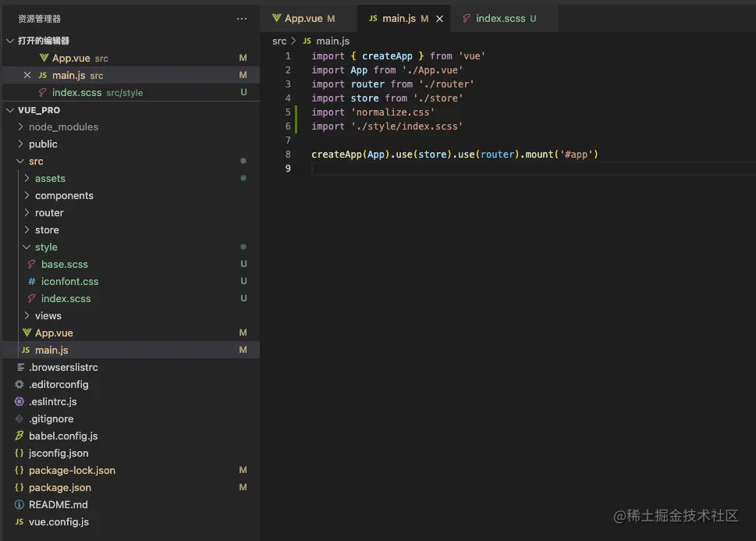
Task: Click src in the breadcrumb path
Action: coord(279,41)
